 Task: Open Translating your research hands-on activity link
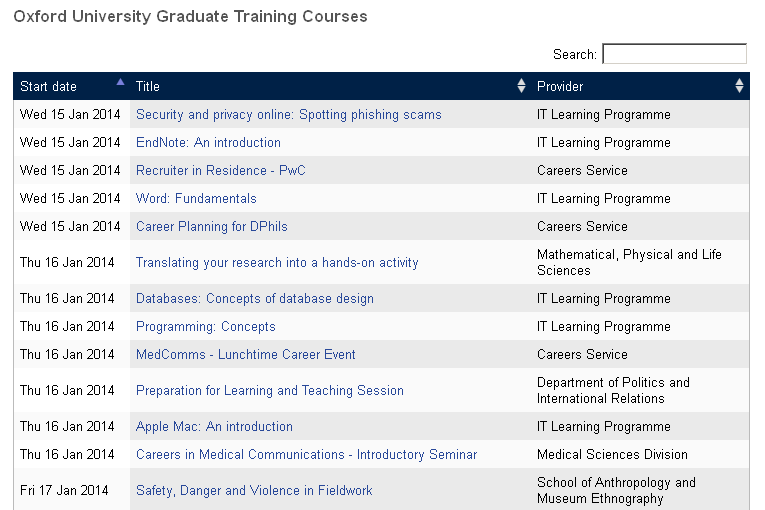pyautogui.click(x=277, y=262)
